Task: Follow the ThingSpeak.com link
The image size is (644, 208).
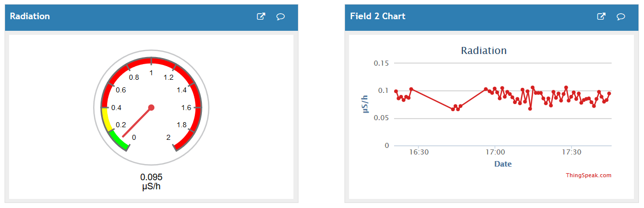Action: coord(588,176)
